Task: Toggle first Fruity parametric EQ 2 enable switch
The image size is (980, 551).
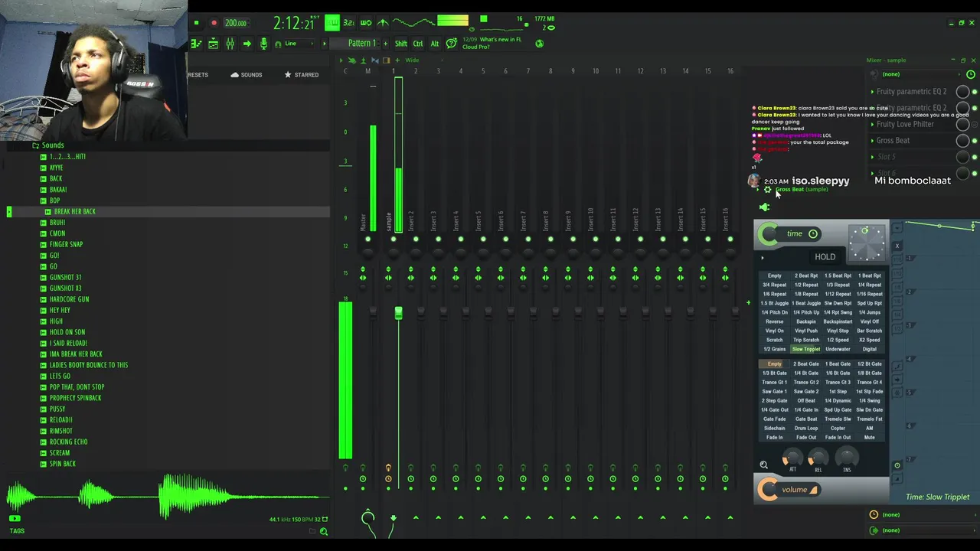Action: 975,92
